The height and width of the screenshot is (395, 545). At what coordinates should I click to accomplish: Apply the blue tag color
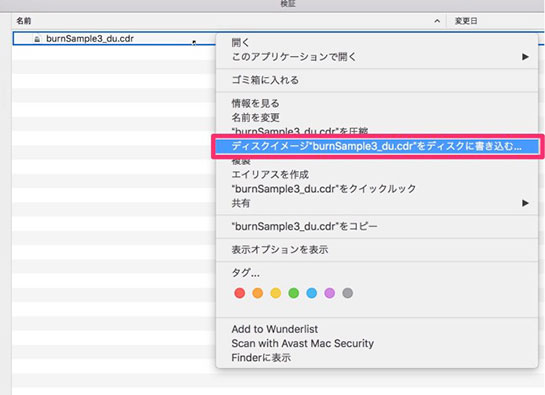[312, 293]
